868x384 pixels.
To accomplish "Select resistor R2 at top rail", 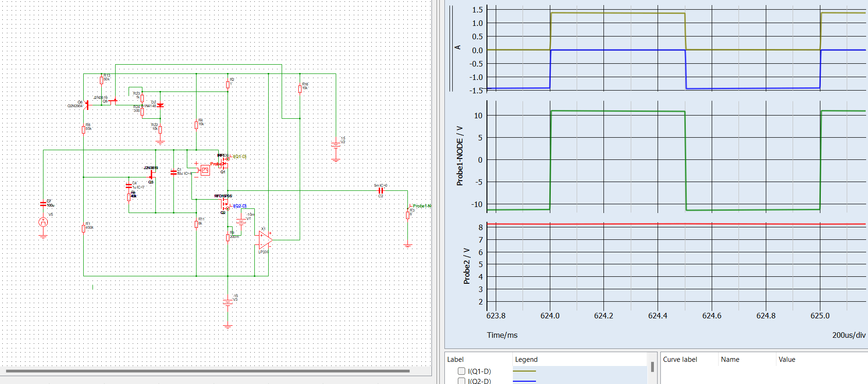I will [x=228, y=85].
